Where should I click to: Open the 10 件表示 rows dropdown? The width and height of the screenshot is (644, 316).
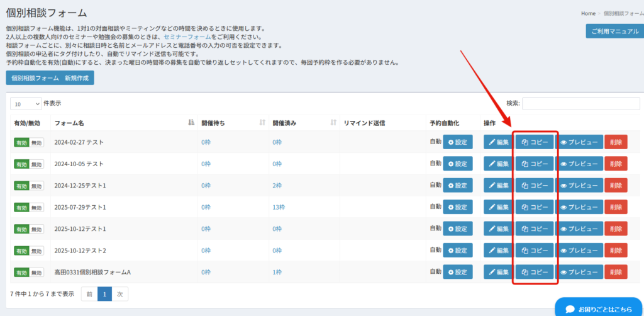(26, 103)
